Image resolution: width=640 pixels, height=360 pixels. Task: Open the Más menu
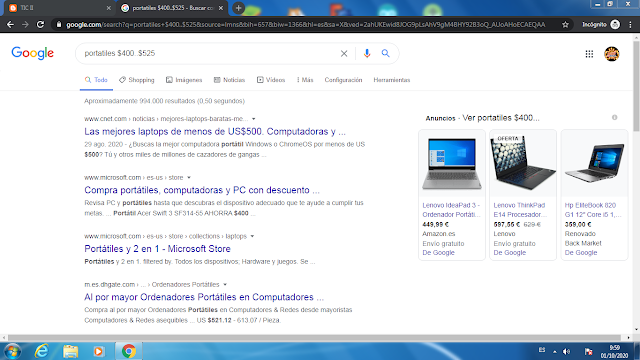(x=305, y=80)
